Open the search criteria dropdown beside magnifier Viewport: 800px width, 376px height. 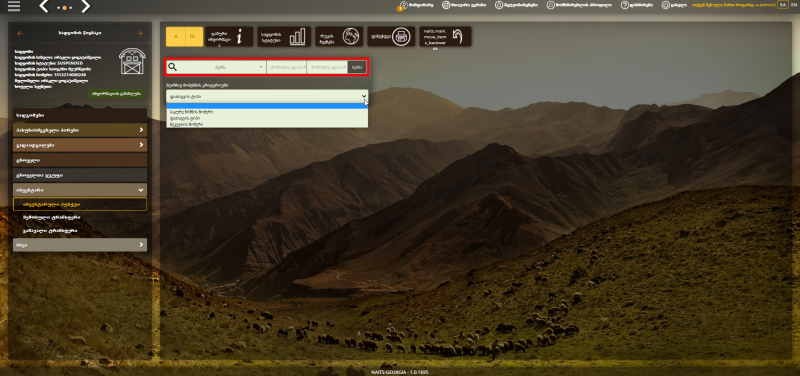[x=222, y=67]
